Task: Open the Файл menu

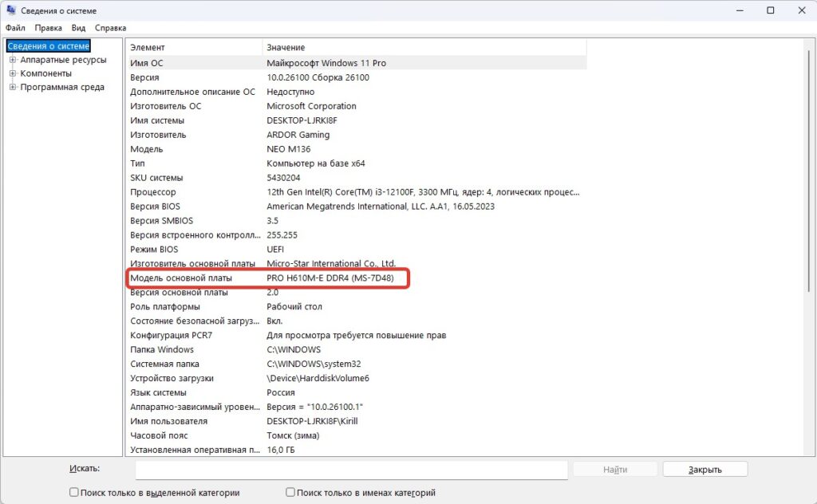Action: click(15, 28)
